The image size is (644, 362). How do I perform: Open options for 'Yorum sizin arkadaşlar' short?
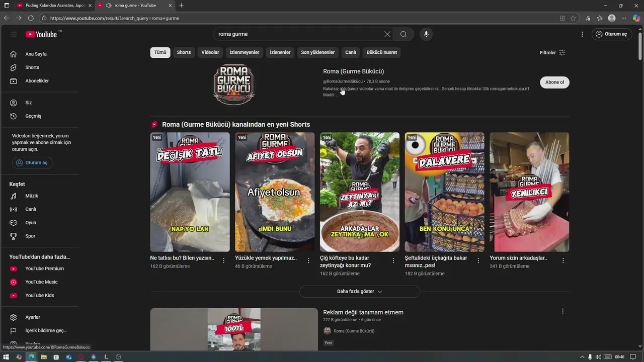tap(563, 260)
